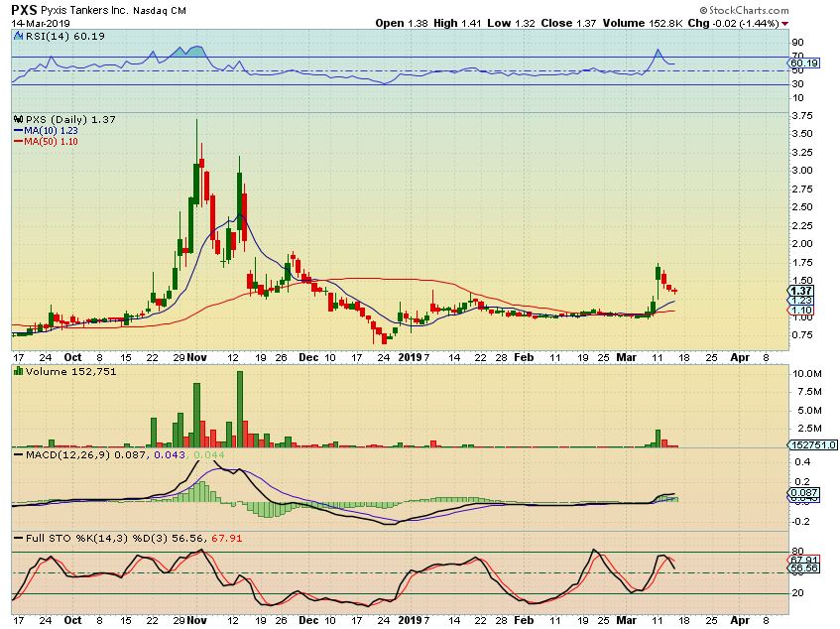
Task: Click the 0.087 MACD value tag
Action: pos(803,492)
